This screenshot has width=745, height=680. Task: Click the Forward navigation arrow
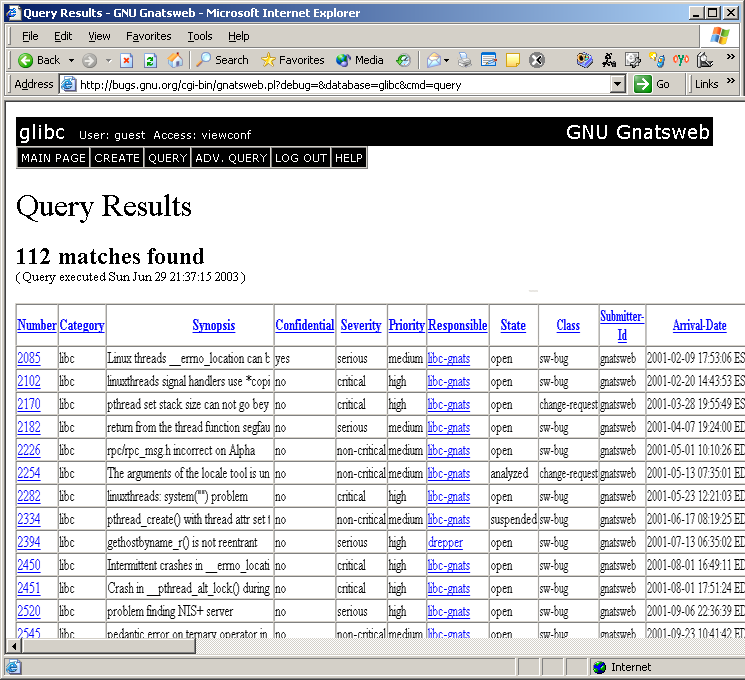pyautogui.click(x=89, y=60)
